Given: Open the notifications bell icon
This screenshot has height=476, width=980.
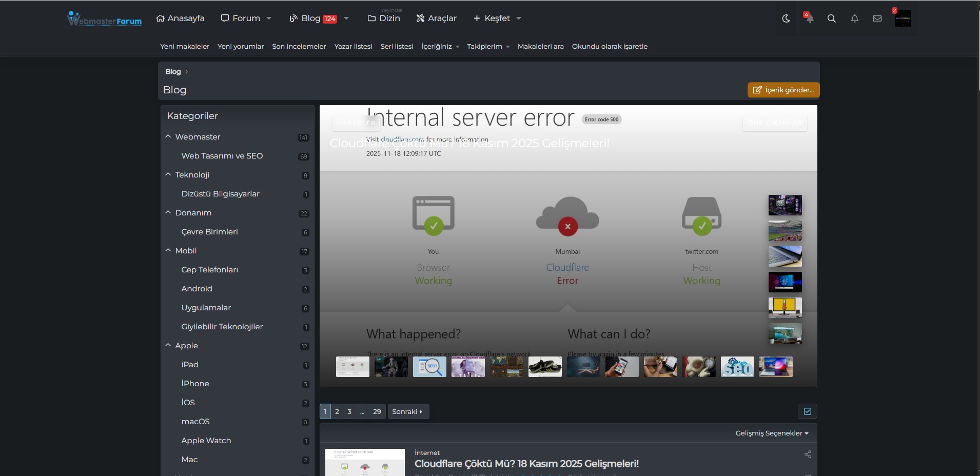Looking at the screenshot, I should coord(854,18).
